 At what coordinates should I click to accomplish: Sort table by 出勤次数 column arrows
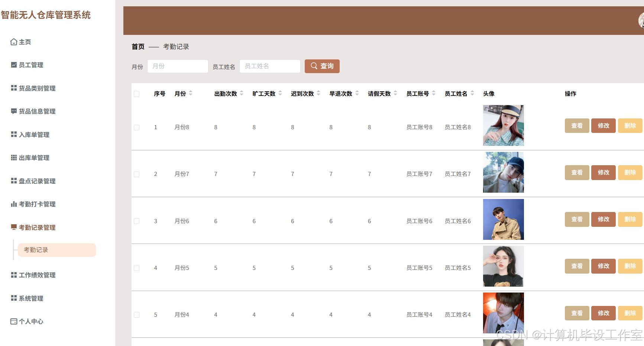point(242,93)
